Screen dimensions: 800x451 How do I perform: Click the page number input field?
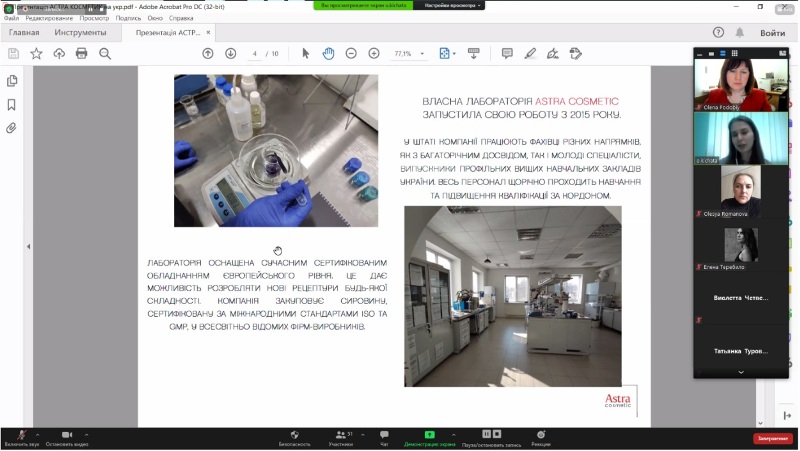pyautogui.click(x=256, y=53)
